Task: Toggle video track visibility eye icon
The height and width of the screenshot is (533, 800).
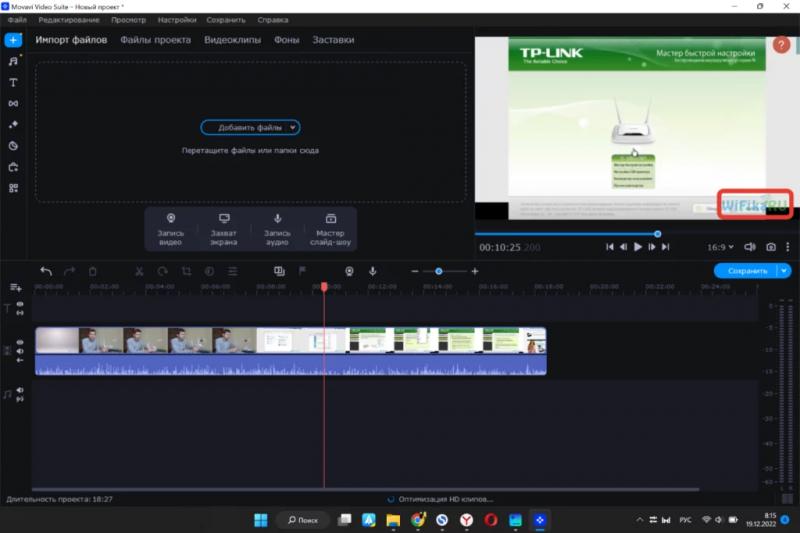Action: pos(20,343)
